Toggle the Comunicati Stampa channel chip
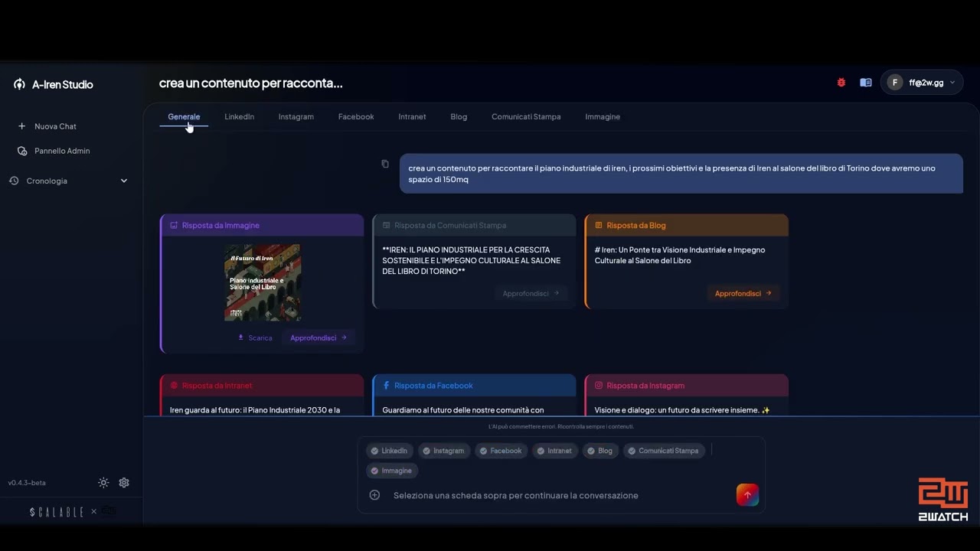This screenshot has width=980, height=551. [x=663, y=451]
